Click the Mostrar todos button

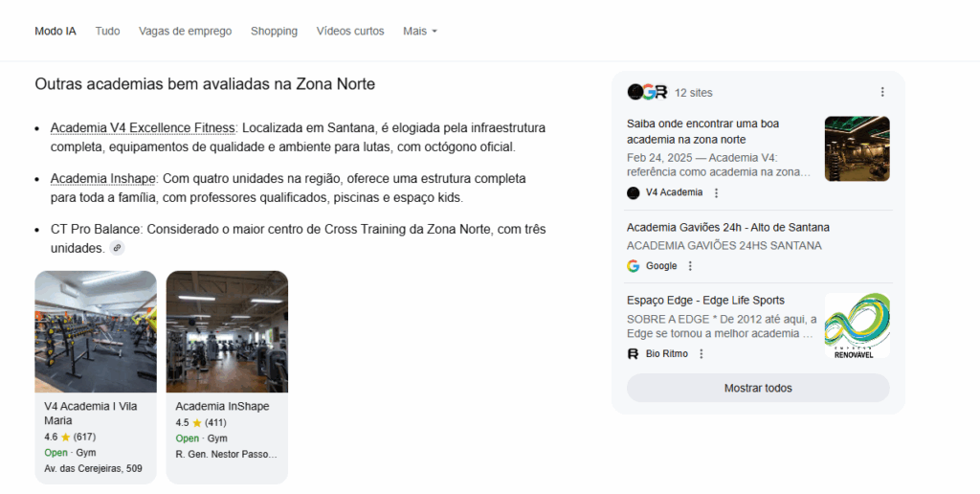coord(758,389)
